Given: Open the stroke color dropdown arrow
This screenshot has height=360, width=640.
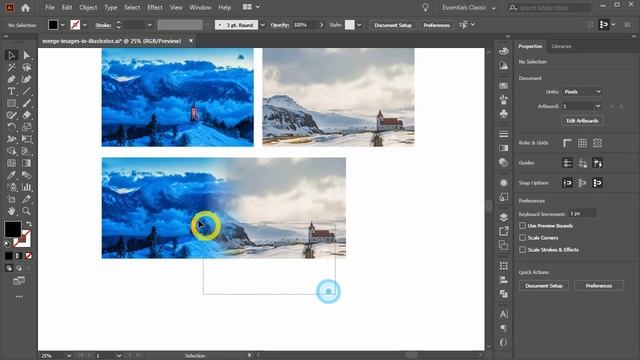Looking at the screenshot, I should pyautogui.click(x=85, y=25).
